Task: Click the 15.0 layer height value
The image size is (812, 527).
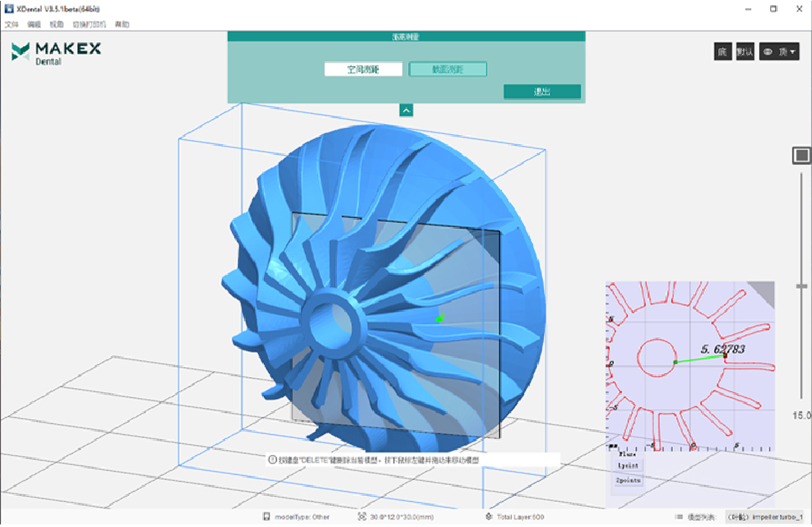Action: (802, 416)
